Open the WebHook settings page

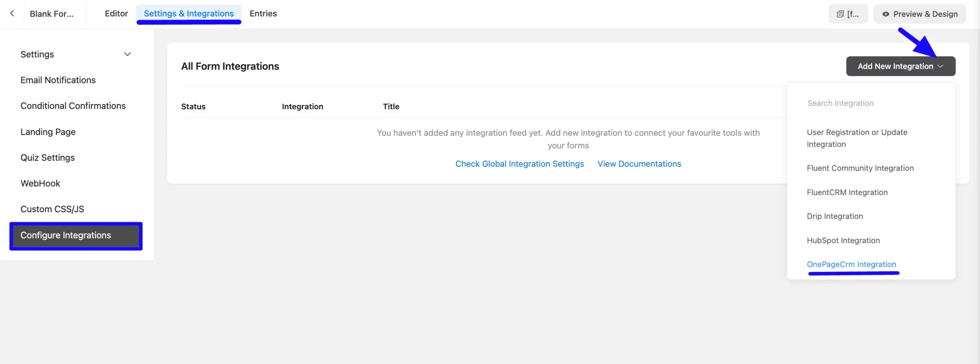click(41, 183)
